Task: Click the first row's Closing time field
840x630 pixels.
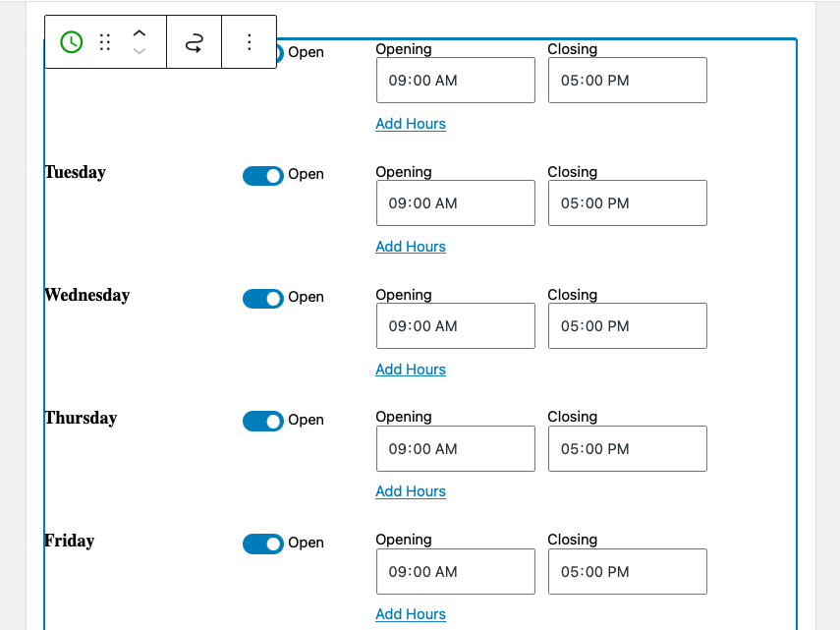Action: pyautogui.click(x=628, y=81)
